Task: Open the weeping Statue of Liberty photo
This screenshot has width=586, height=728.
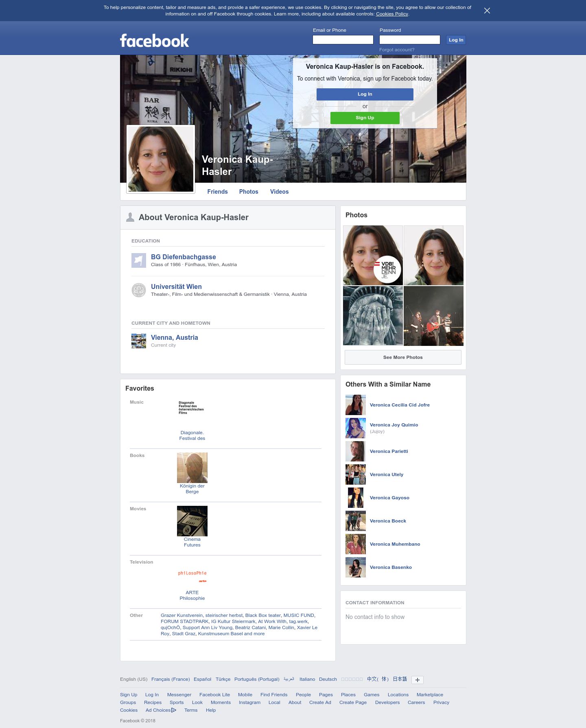Action: [373, 316]
